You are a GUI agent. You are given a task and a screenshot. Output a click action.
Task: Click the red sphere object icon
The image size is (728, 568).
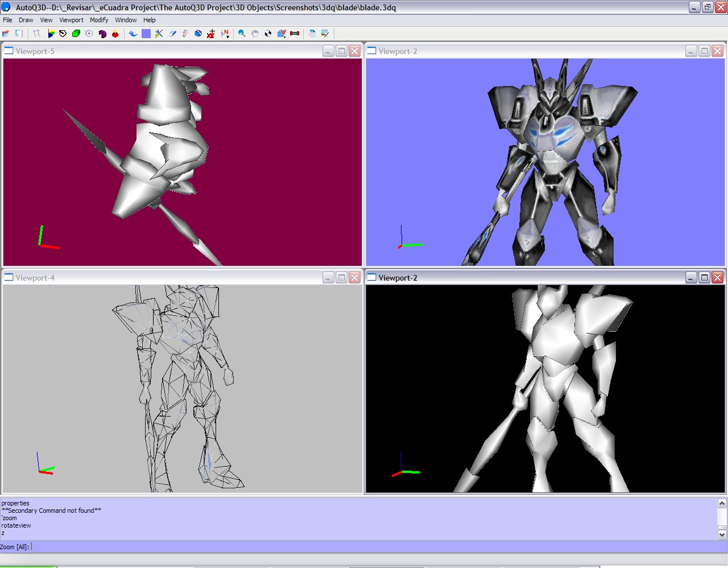click(115, 34)
